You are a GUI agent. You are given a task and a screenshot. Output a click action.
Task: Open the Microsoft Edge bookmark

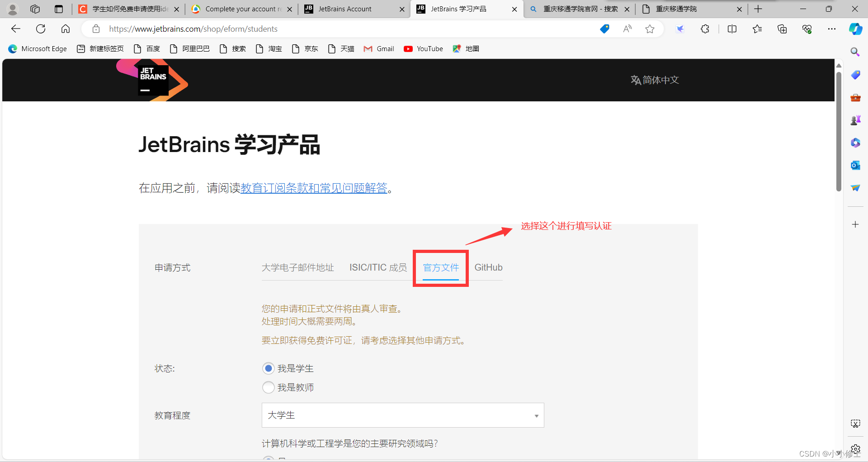click(38, 49)
